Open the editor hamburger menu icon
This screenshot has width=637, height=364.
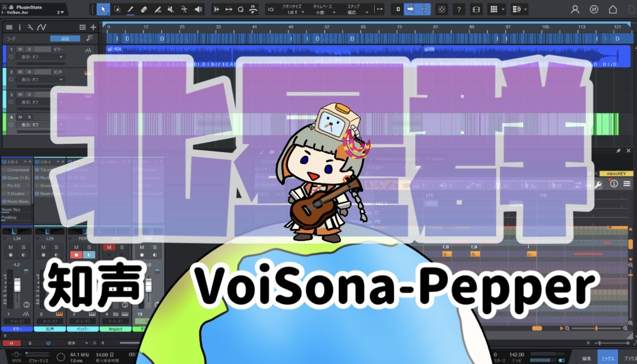(627, 184)
